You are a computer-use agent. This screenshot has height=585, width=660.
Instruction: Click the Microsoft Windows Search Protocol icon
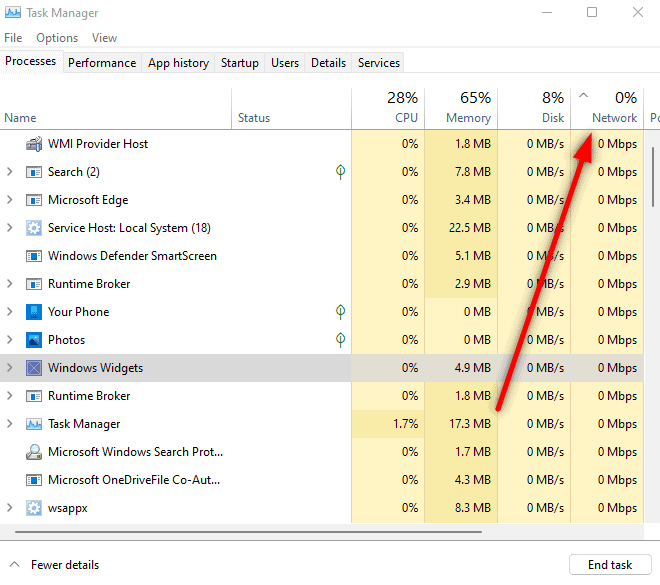34,452
